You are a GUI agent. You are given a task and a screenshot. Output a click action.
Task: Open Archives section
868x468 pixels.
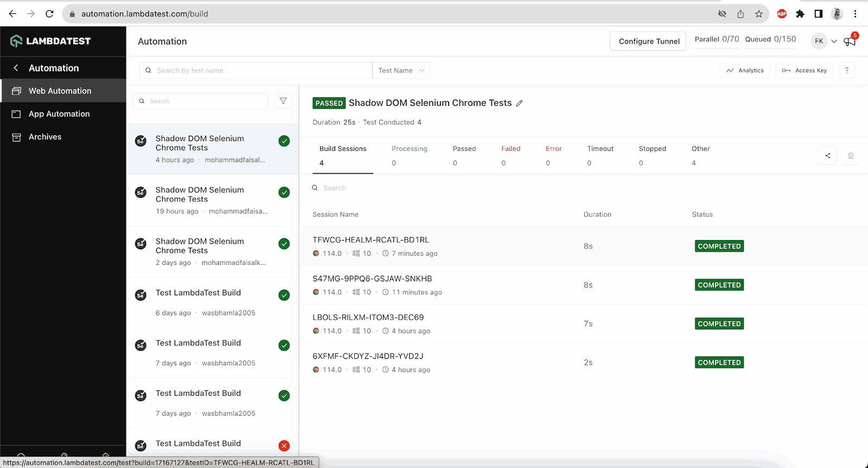click(x=63, y=137)
